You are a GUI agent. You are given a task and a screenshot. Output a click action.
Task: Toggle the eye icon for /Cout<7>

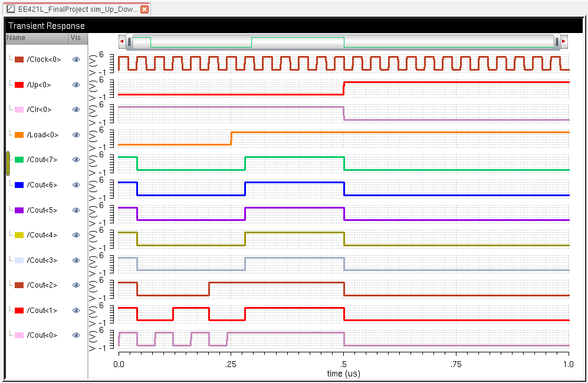point(76,160)
